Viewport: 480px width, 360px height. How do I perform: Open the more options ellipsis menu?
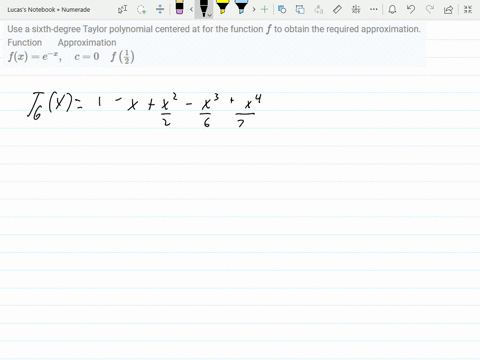pyautogui.click(x=374, y=9)
